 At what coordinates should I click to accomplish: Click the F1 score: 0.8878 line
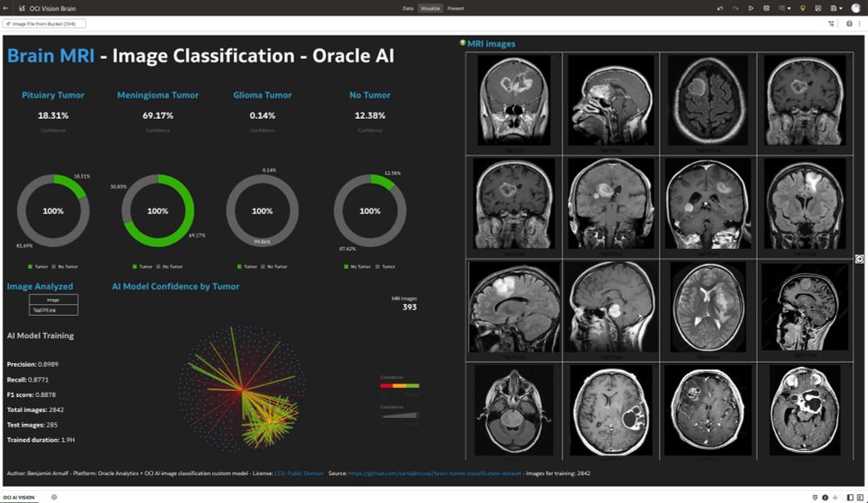coord(31,395)
